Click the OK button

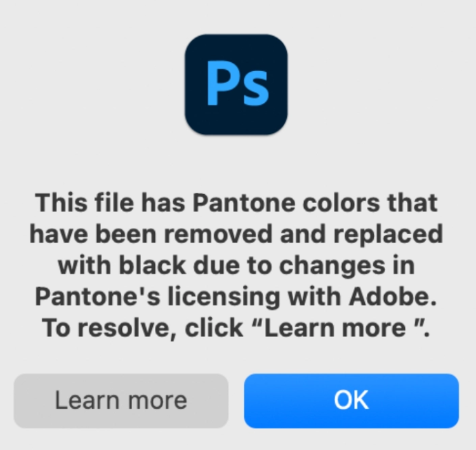pos(351,400)
